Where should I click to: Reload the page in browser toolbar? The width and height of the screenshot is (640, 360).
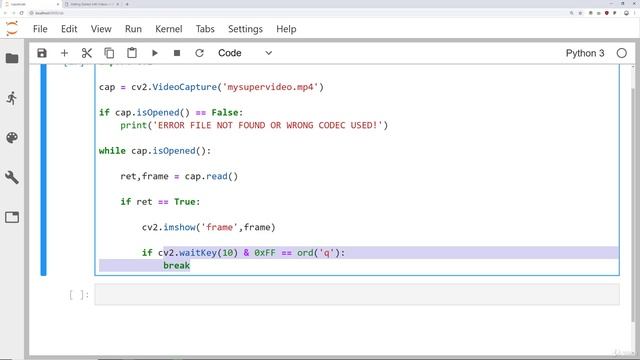21,13
